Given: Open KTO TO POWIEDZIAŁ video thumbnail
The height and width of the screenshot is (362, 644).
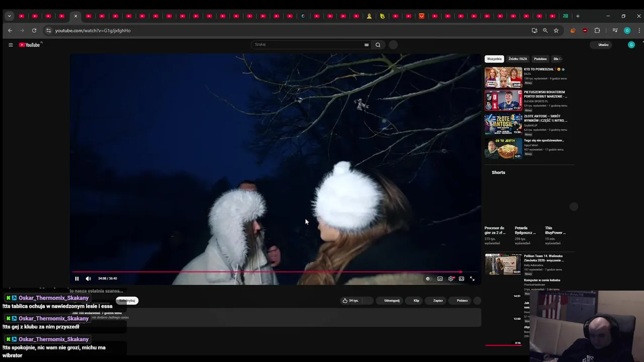Looking at the screenshot, I should pyautogui.click(x=503, y=77).
